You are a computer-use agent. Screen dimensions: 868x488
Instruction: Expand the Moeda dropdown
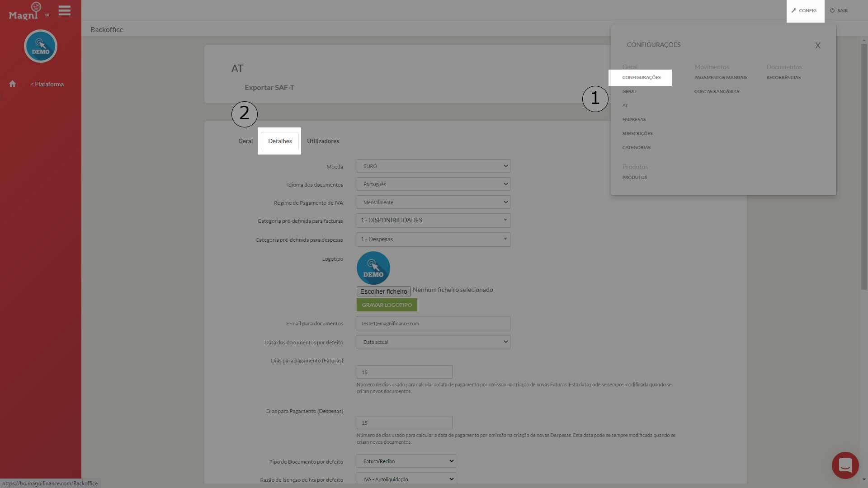(433, 166)
